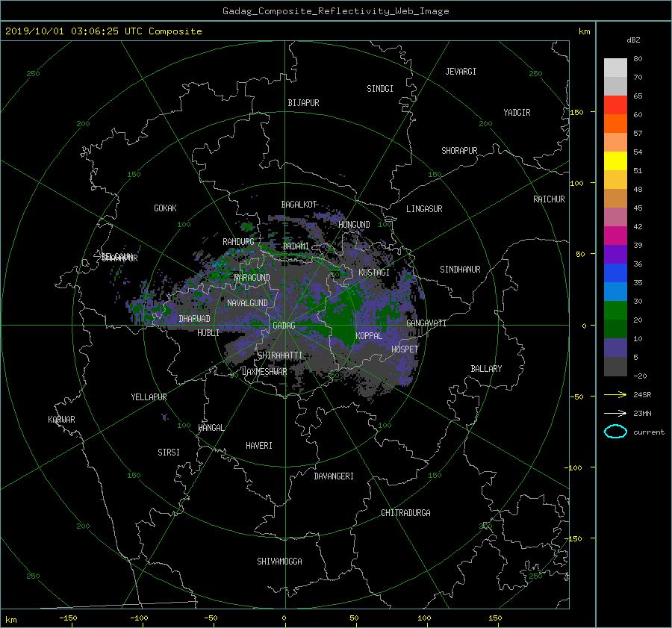Click the bottom axis value 100
This screenshot has width=672, height=628.
pos(424,618)
